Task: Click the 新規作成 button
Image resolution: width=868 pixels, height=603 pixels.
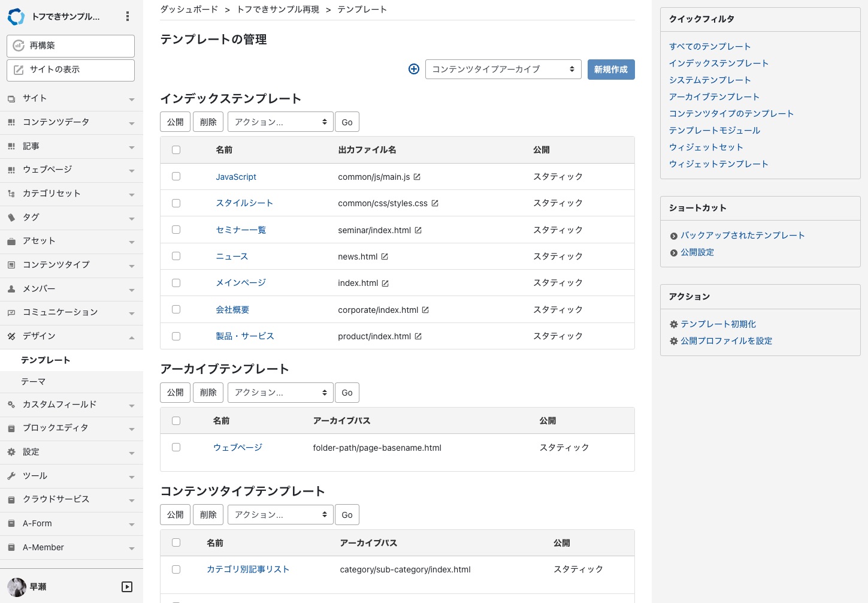Action: coord(611,70)
